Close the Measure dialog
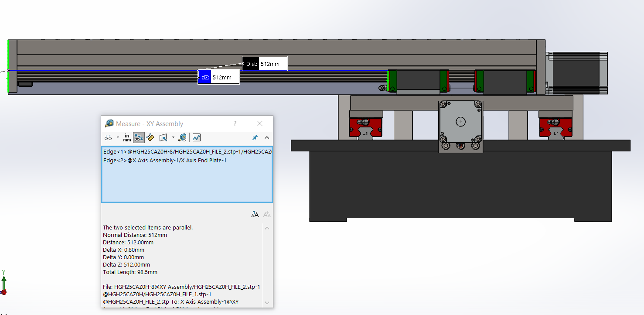Image resolution: width=644 pixels, height=315 pixels. 260,123
